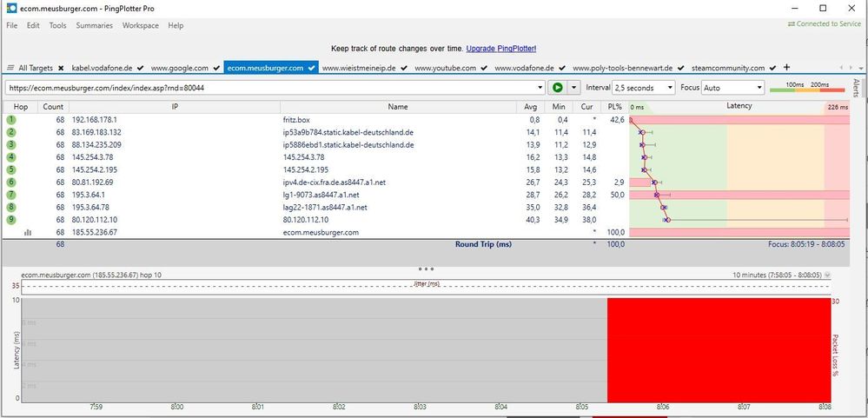
Task: Select the hop 1 green circle icon
Action: point(11,120)
